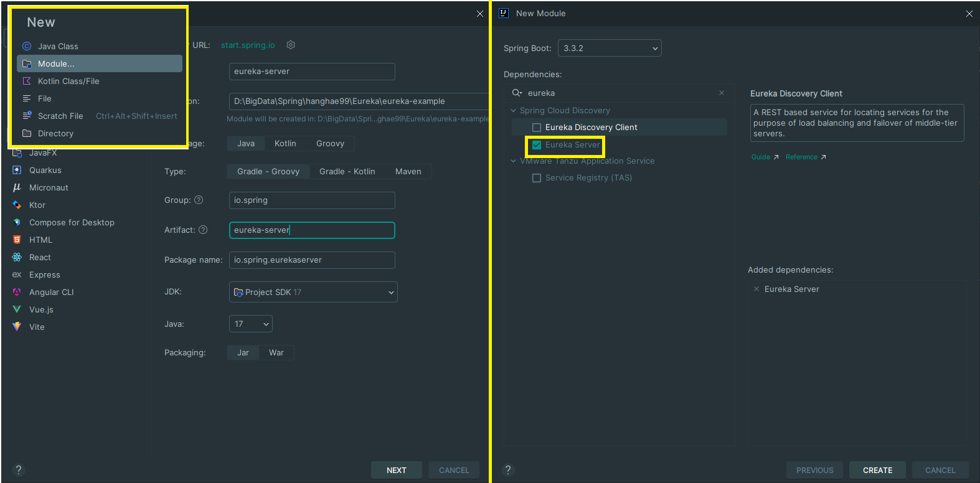980x483 pixels.
Task: Select Groovy as the language
Action: tap(330, 144)
